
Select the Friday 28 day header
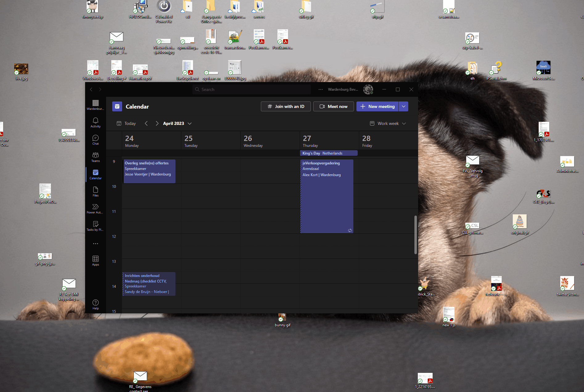pos(388,141)
